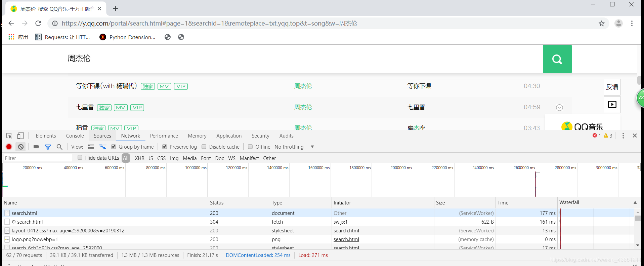The width and height of the screenshot is (644, 266).
Task: Filter requests by JS
Action: 151,158
